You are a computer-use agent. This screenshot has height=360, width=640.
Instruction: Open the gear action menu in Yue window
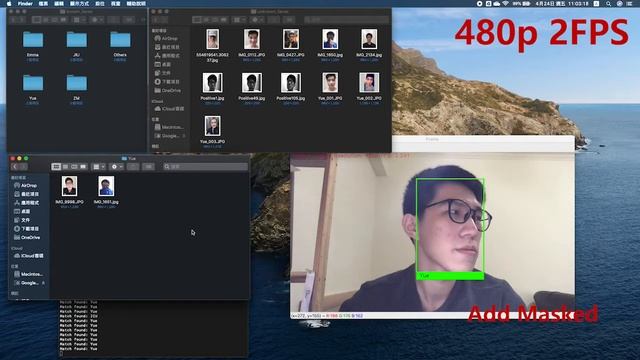pyautogui.click(x=116, y=167)
